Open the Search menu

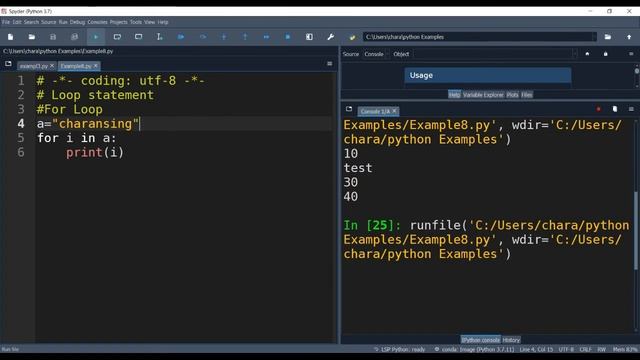[x=31, y=22]
